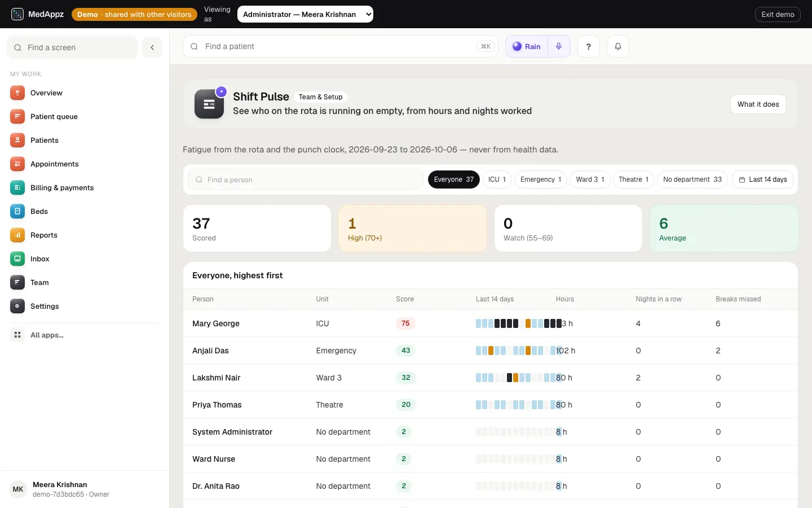Open the Team sidebar icon
Image resolution: width=812 pixels, height=508 pixels.
[17, 283]
